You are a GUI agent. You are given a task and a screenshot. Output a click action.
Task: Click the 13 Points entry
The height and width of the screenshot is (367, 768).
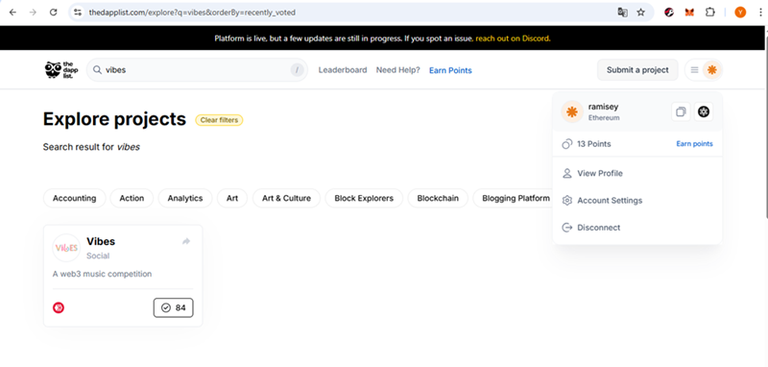586,144
